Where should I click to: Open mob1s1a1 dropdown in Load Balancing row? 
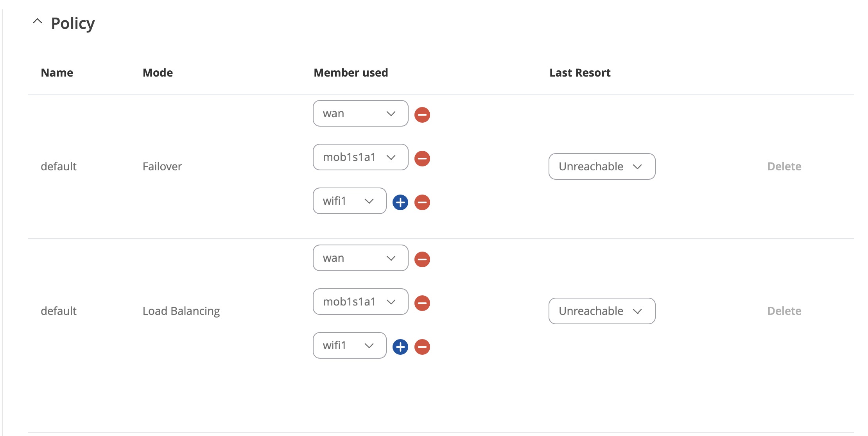360,302
